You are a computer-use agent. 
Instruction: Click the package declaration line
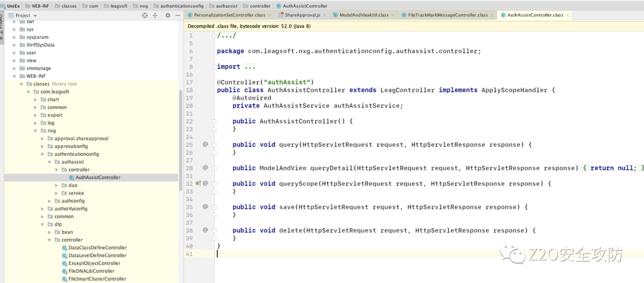pos(349,51)
